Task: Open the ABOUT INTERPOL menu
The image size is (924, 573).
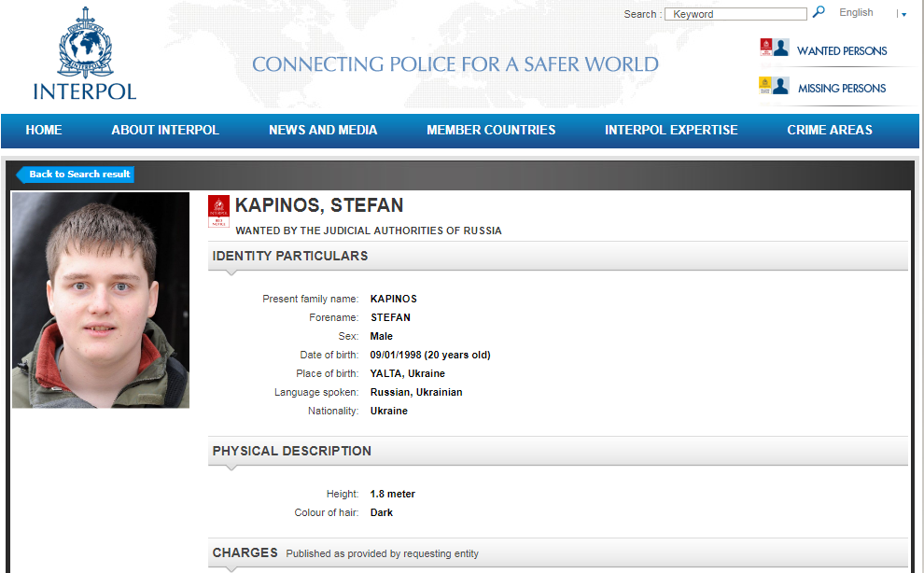Action: coord(165,131)
